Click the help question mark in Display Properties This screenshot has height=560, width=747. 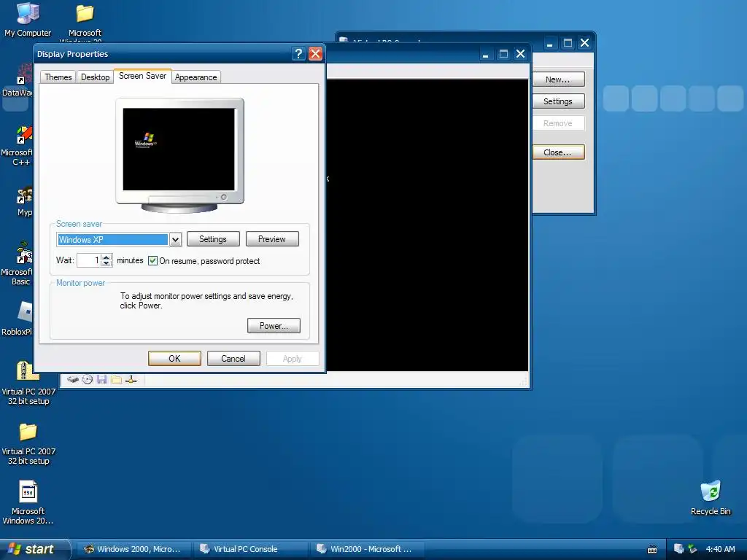pyautogui.click(x=298, y=54)
